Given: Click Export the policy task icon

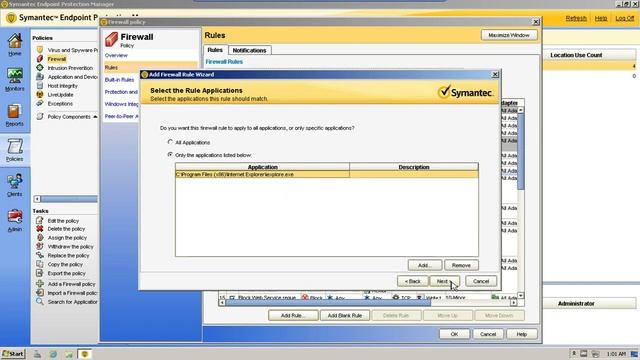Looking at the screenshot, I should coord(40,273).
